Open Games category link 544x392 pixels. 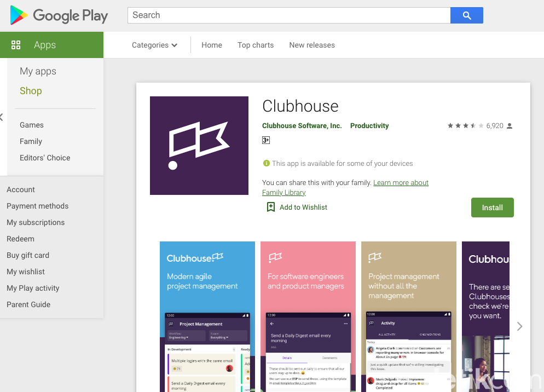32,125
